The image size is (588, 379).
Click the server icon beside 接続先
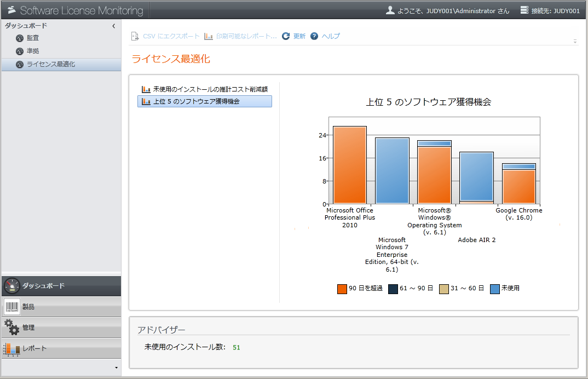pos(524,10)
